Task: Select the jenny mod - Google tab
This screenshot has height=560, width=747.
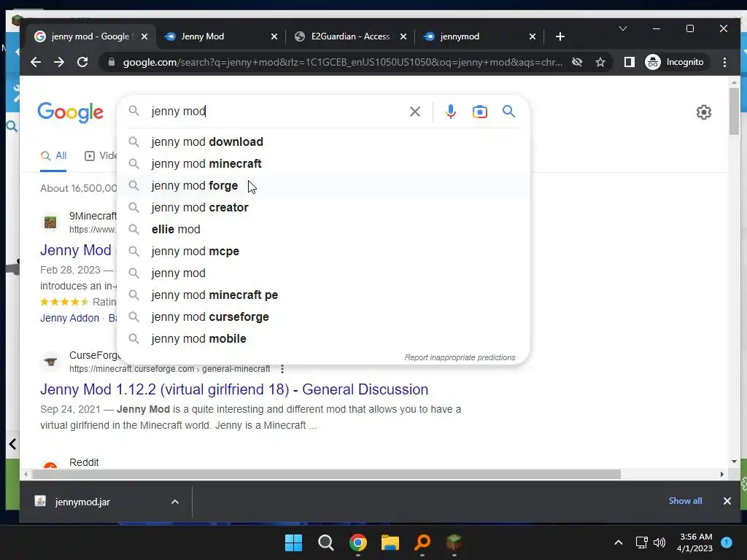Action: [x=90, y=36]
